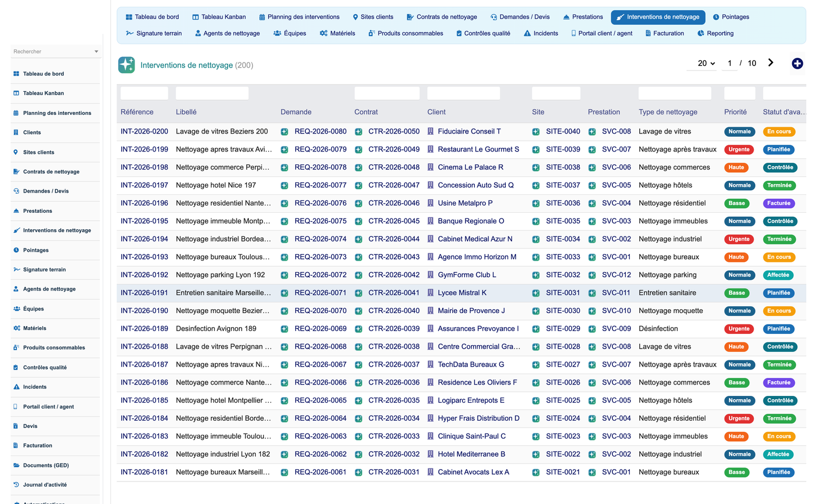The image size is (814, 504).
Task: Open Planning des interventions tab in top navigation
Action: coord(299,17)
